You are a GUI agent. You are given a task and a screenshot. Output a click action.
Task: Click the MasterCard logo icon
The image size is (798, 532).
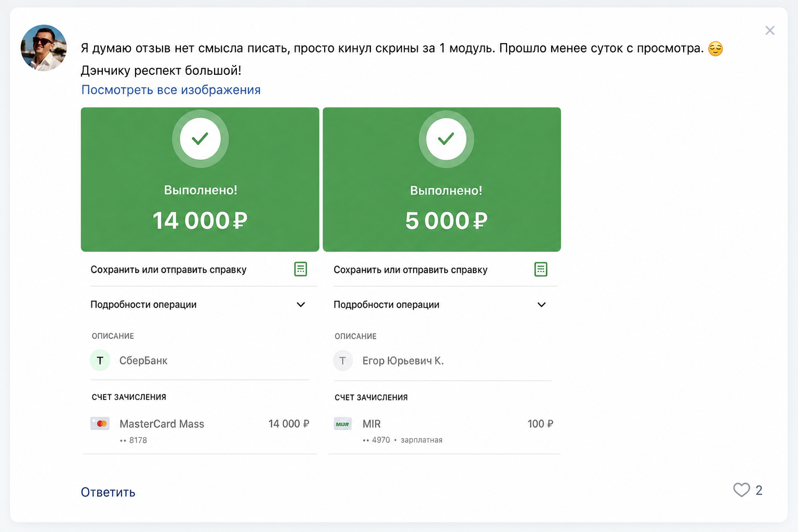click(x=100, y=423)
